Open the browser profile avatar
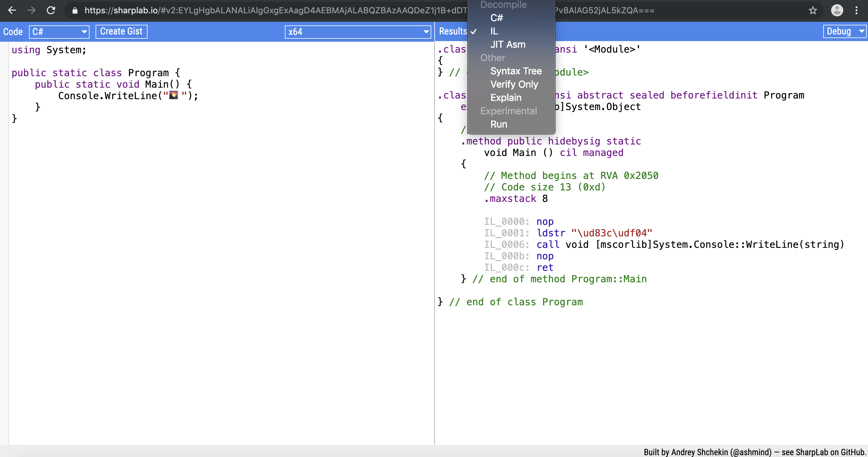Viewport: 868px width, 457px height. (x=837, y=11)
